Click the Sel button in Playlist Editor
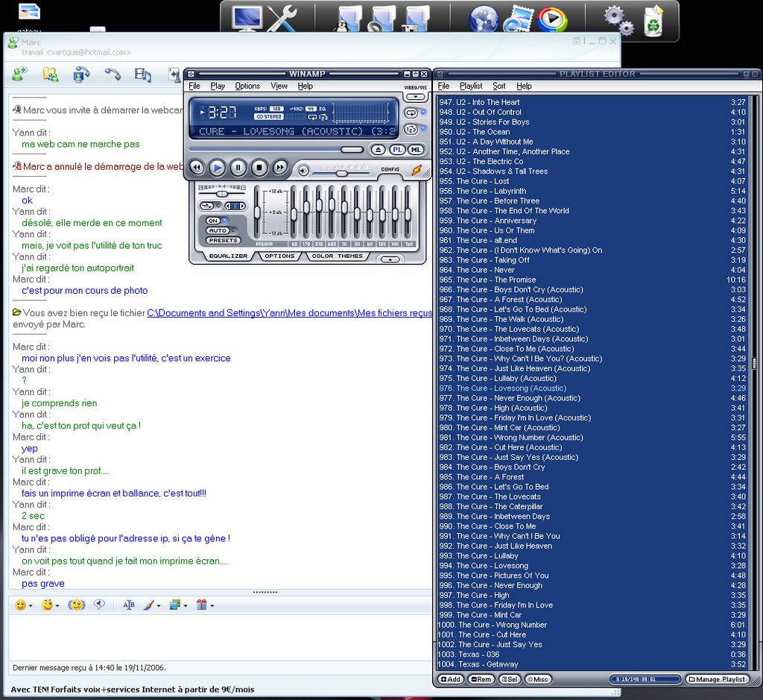The image size is (763, 700). click(x=509, y=679)
